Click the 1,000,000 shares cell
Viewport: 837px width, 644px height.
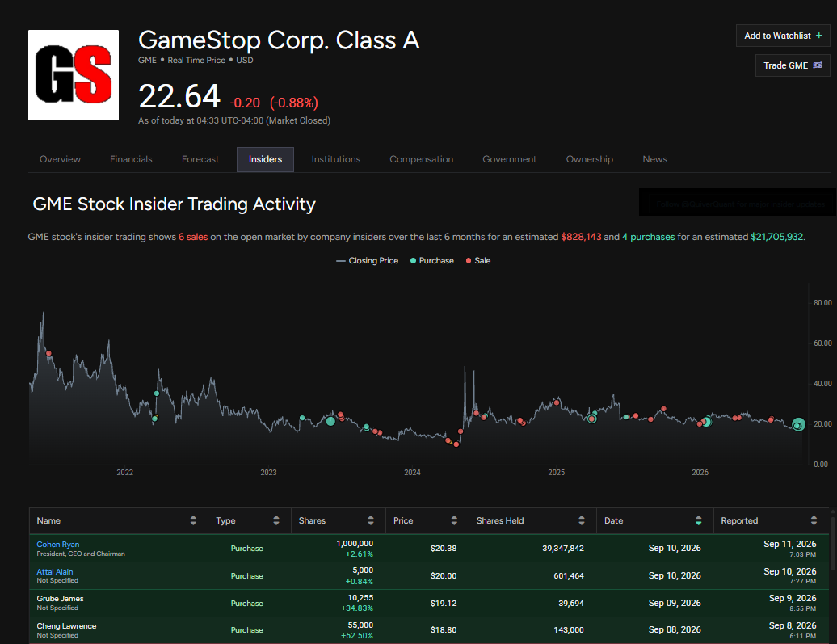tap(355, 544)
